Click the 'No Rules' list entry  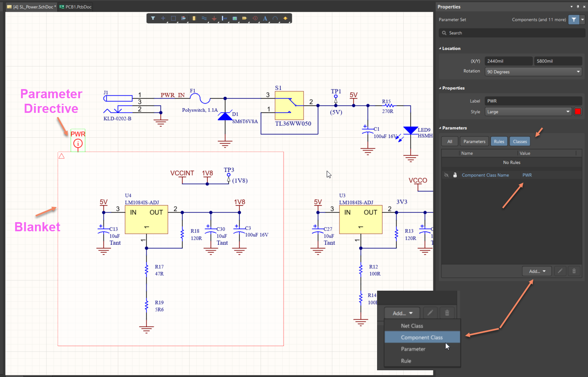pos(511,162)
